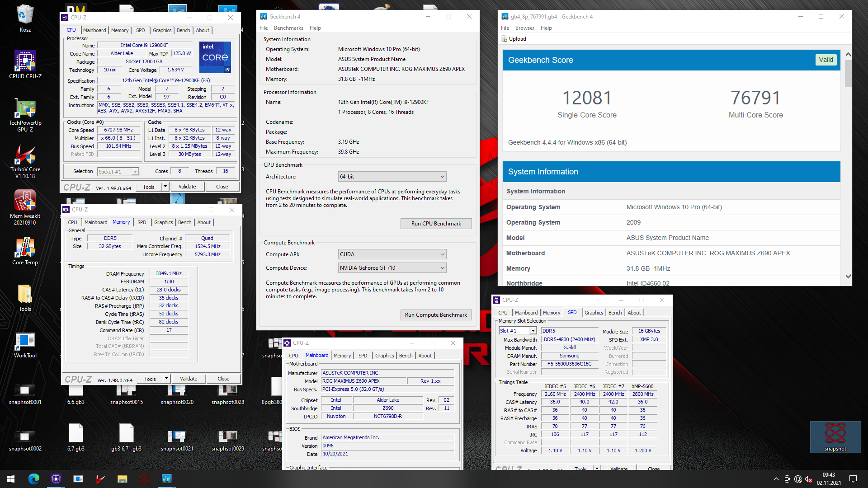Click the scrollbar down arrow in Geekbench results
The image size is (868, 488).
(x=848, y=276)
